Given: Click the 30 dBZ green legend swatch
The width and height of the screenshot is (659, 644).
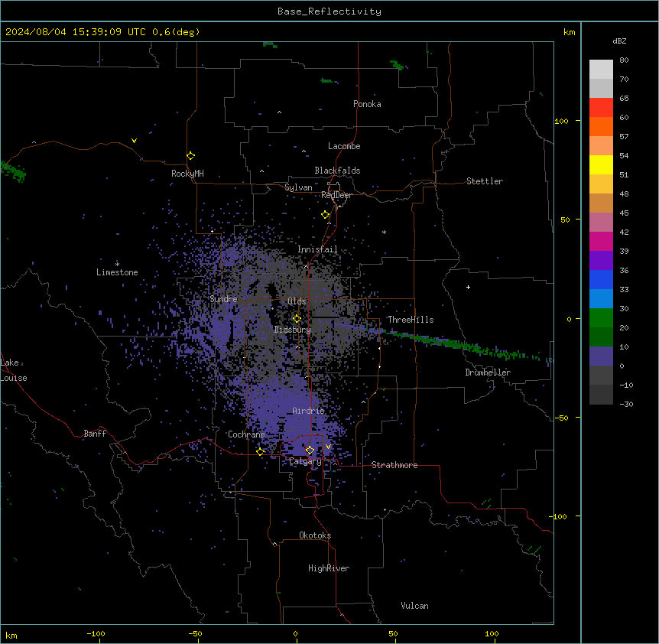Looking at the screenshot, I should [x=601, y=318].
